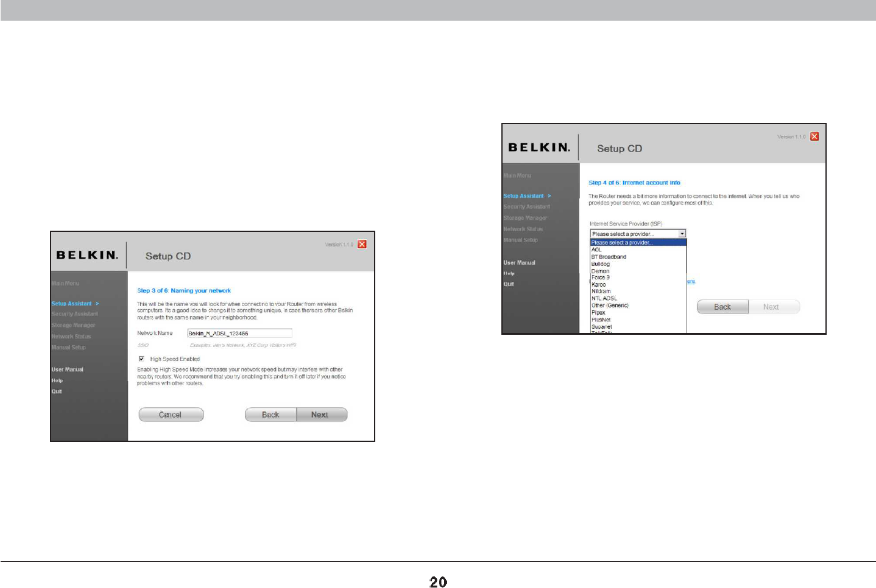Click Cancel in the Step 3 window
This screenshot has height=588, width=876.
(x=171, y=415)
